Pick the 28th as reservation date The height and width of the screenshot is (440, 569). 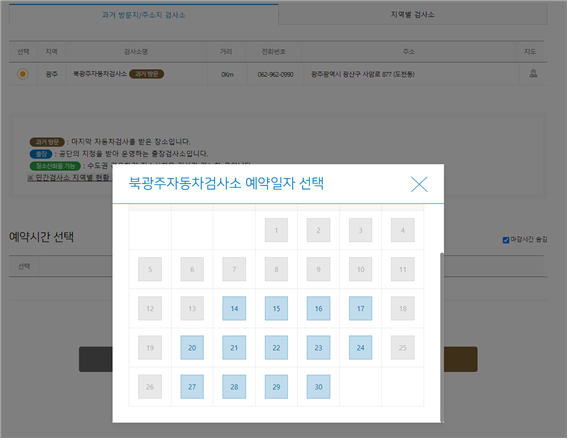(235, 388)
